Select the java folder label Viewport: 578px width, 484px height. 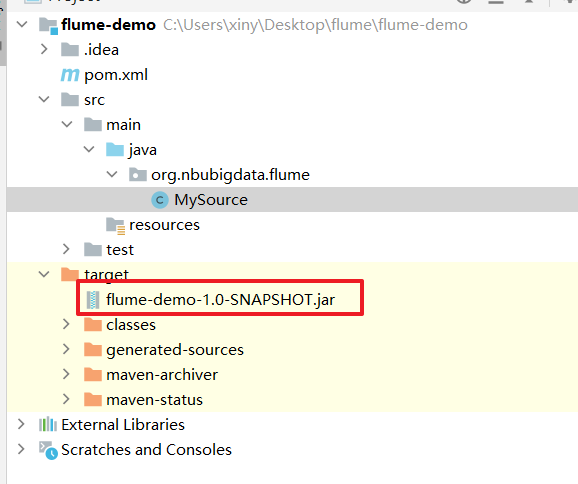click(x=143, y=150)
